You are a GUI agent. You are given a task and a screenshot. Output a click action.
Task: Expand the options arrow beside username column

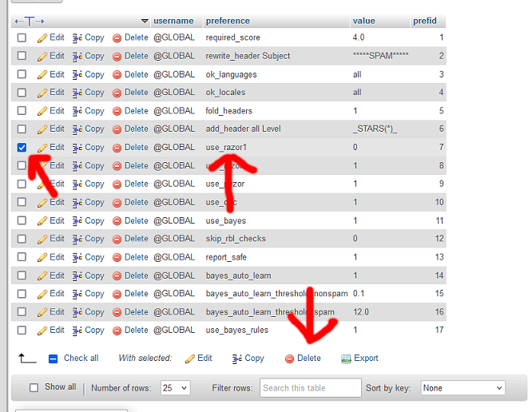[x=145, y=21]
